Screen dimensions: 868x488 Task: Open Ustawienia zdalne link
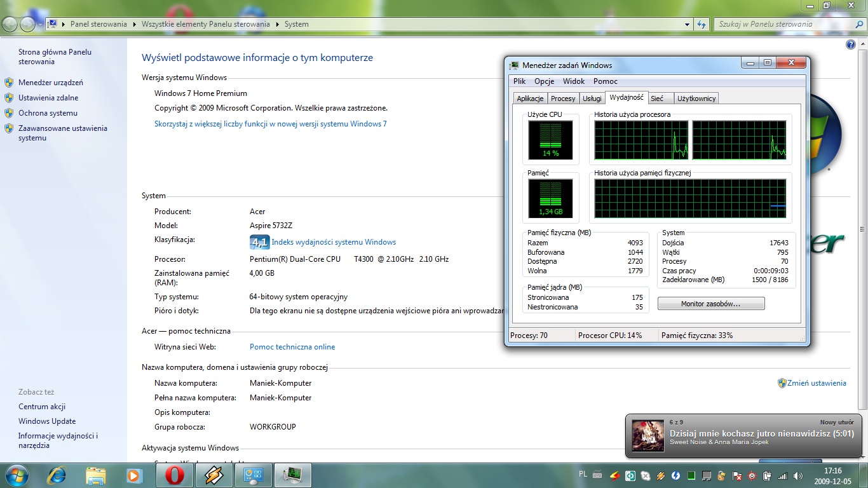click(48, 98)
